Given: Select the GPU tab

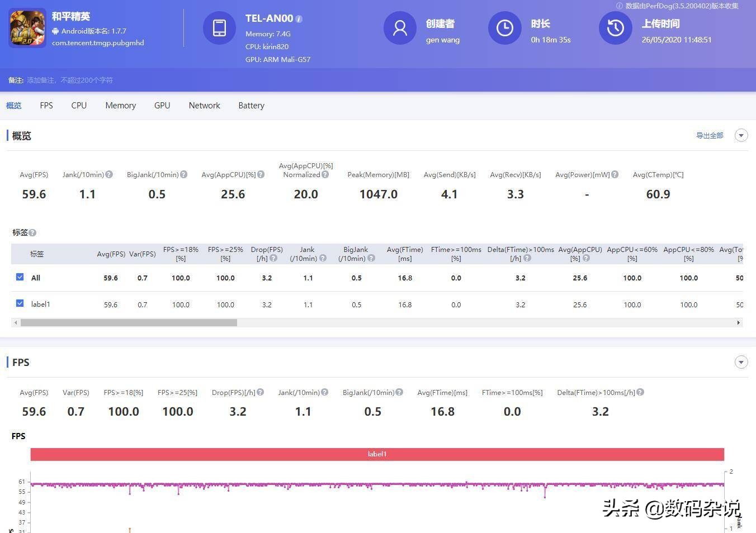Looking at the screenshot, I should (x=162, y=106).
